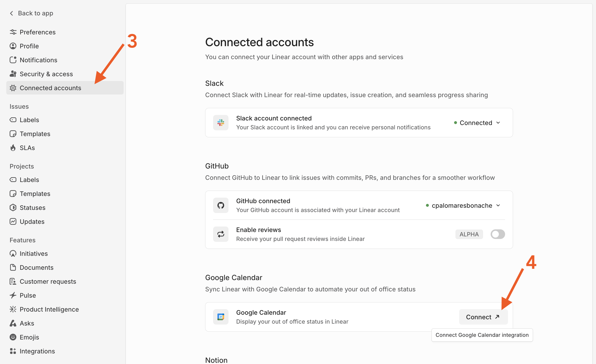Click the Initiatives icon
Viewport: 596px width, 364px height.
click(13, 253)
